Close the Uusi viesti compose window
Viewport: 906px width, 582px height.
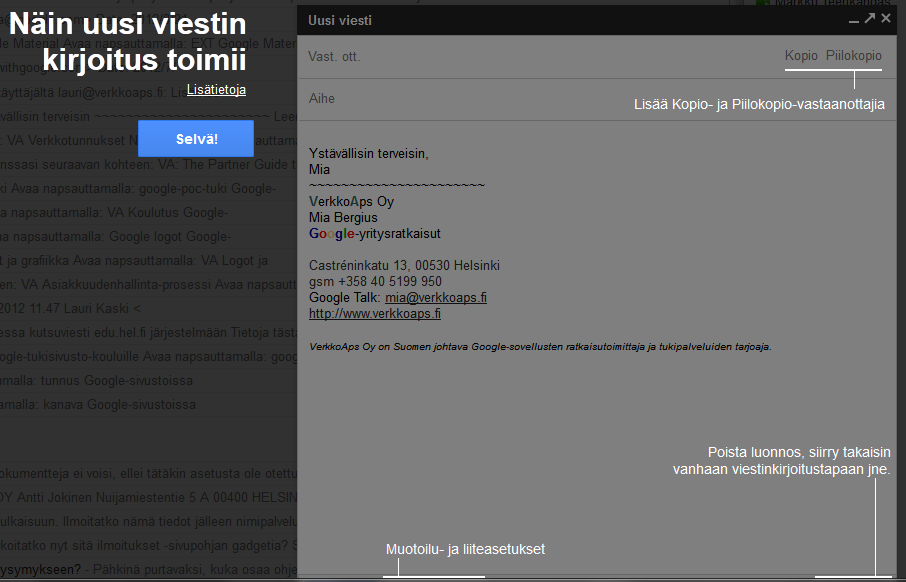(x=886, y=18)
